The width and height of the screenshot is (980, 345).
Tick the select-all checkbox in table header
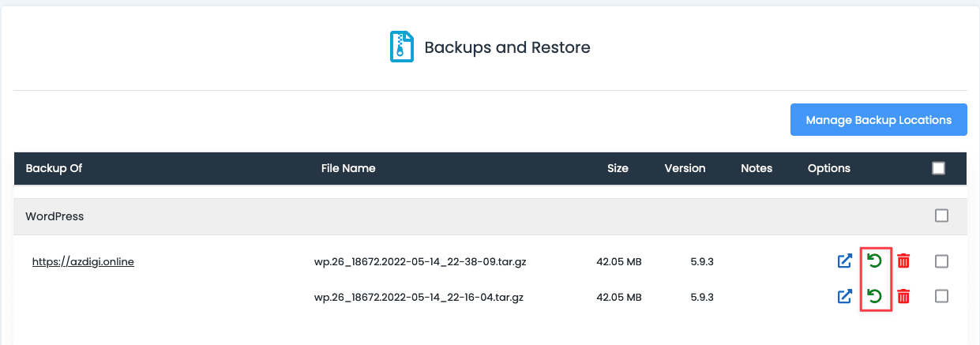pyautogui.click(x=938, y=168)
